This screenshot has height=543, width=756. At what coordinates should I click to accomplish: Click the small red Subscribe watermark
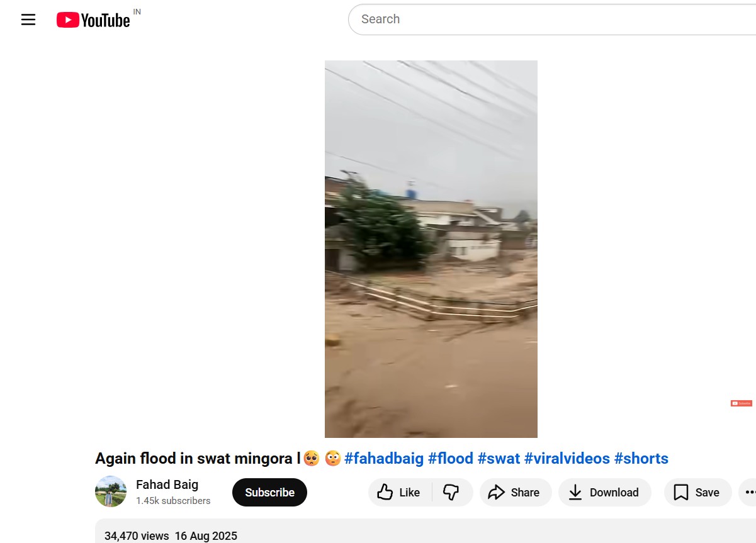point(741,403)
